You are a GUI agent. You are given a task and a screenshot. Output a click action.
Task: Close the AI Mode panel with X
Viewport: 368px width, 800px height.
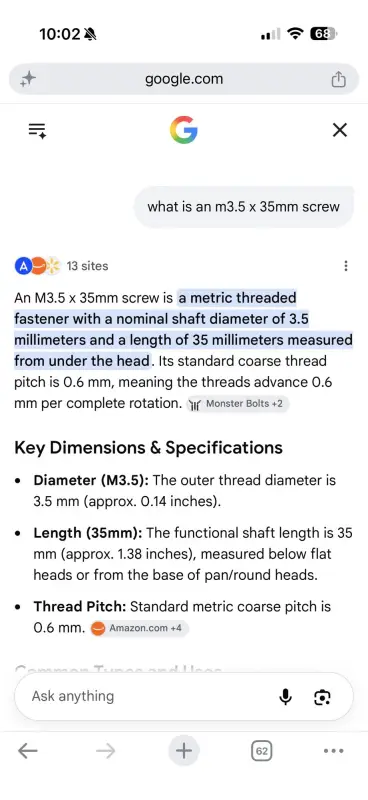(x=339, y=130)
